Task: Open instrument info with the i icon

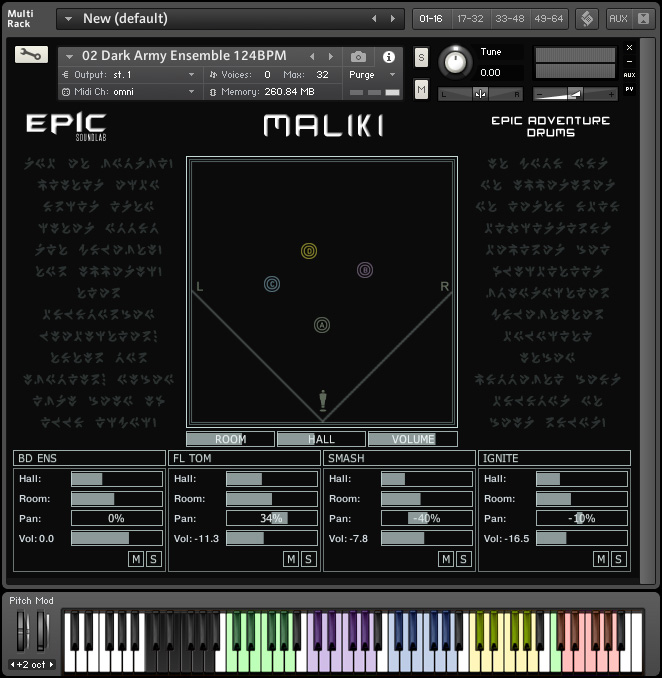Action: [388, 57]
